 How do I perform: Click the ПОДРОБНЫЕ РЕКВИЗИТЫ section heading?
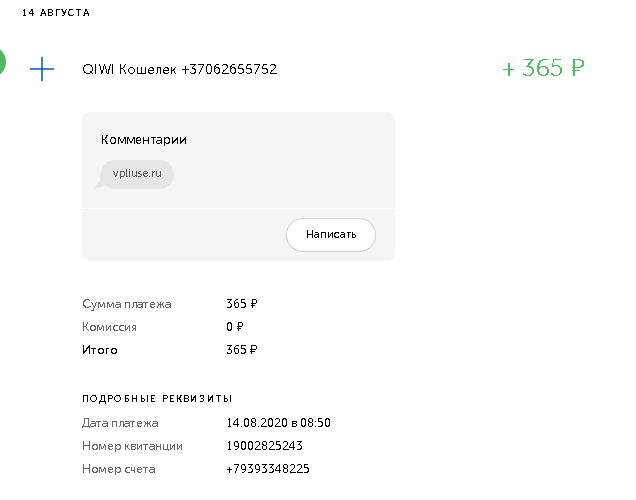click(157, 399)
